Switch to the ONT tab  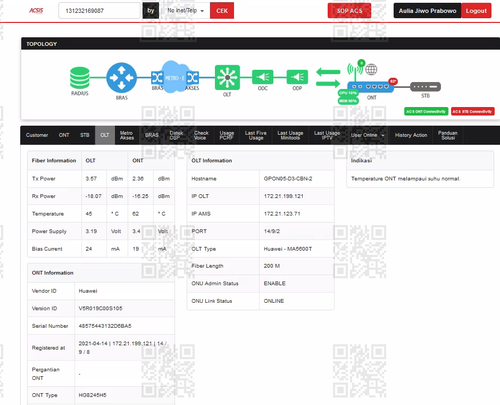click(x=64, y=135)
